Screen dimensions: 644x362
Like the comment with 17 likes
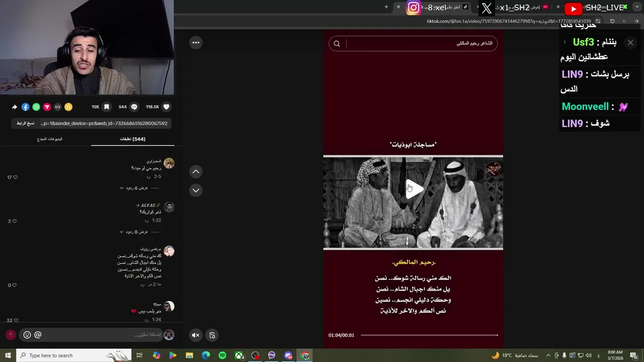click(x=15, y=177)
